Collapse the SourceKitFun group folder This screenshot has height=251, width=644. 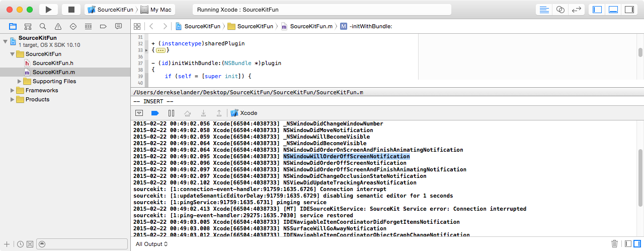point(12,54)
